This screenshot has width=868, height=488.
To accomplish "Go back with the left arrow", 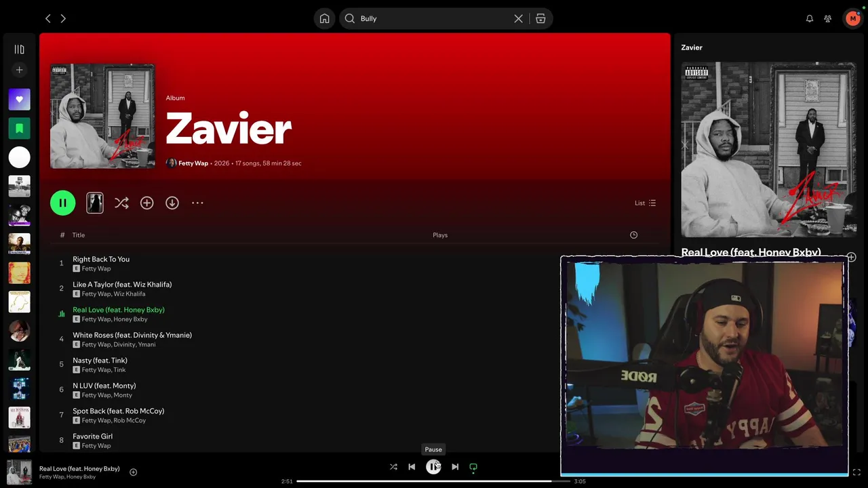I will pos(47,18).
